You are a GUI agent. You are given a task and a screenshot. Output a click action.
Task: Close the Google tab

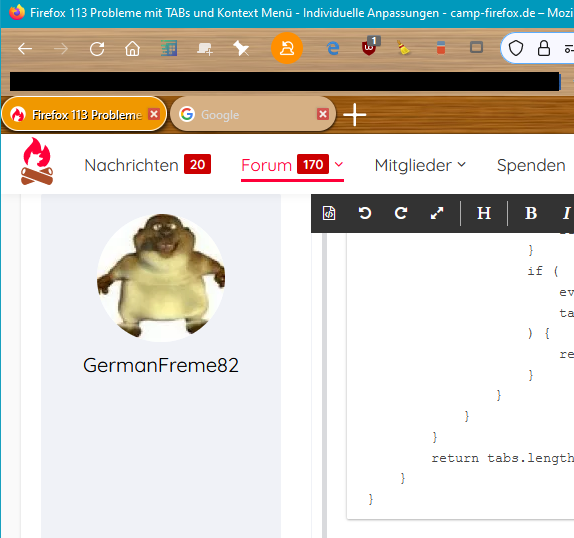(323, 114)
